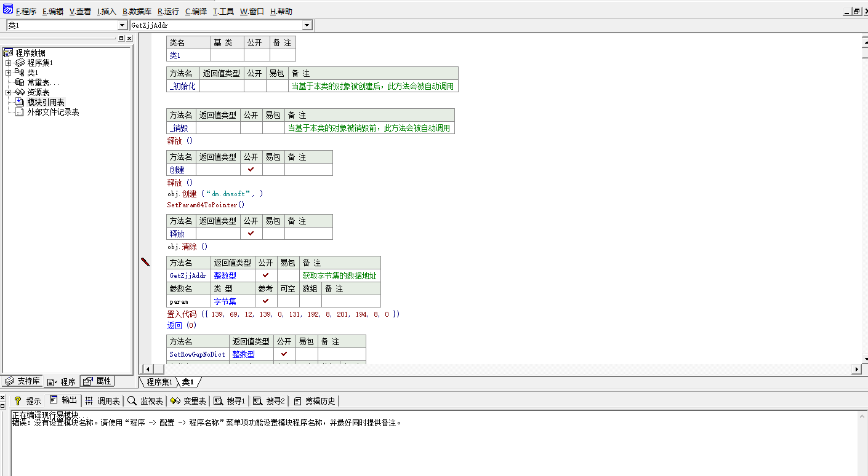Switch to the 程序集1 editor tab

159,382
